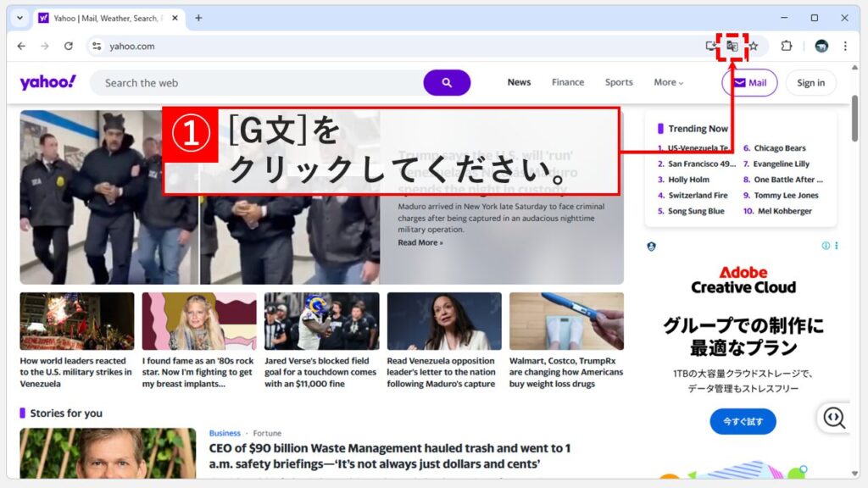The height and width of the screenshot is (488, 868).
Task: Click the magnifying glass icon below the Adobe ad
Action: click(834, 419)
